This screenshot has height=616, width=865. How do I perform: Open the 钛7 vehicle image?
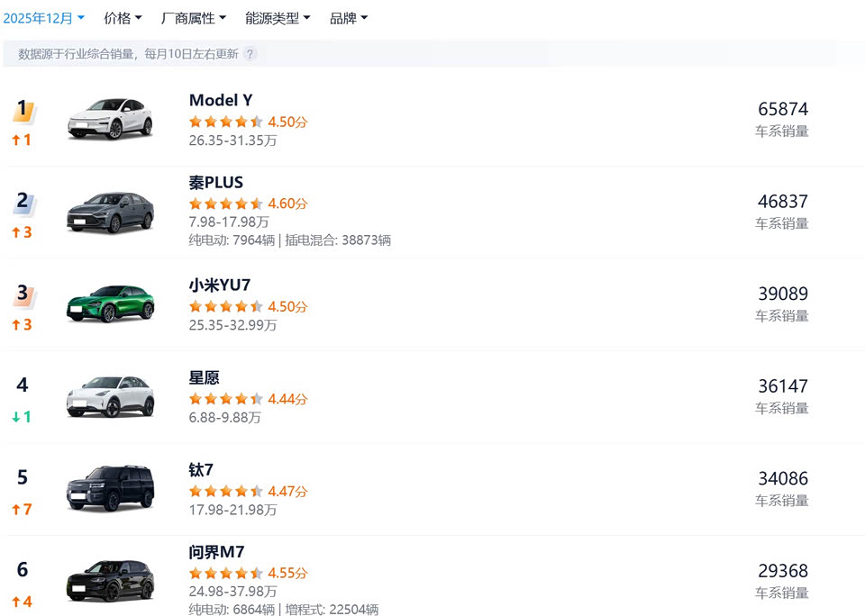(x=111, y=489)
